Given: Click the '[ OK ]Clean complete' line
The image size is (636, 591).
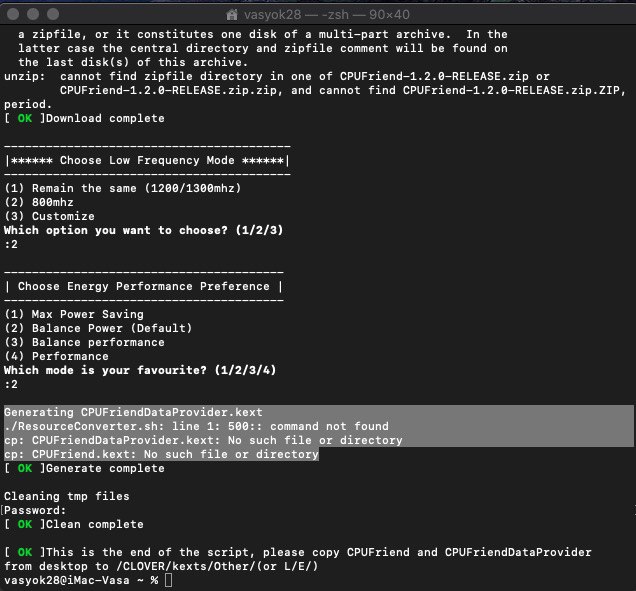Looking at the screenshot, I should 74,524.
